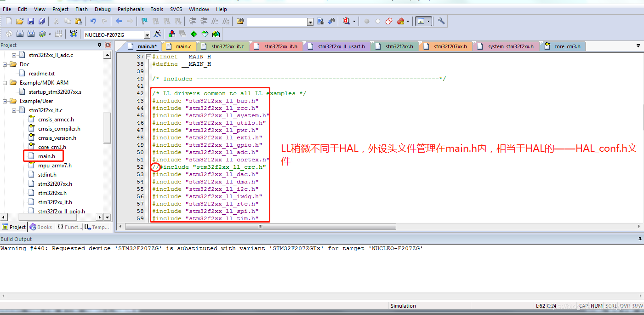
Task: Open the Project menu
Action: click(x=60, y=9)
